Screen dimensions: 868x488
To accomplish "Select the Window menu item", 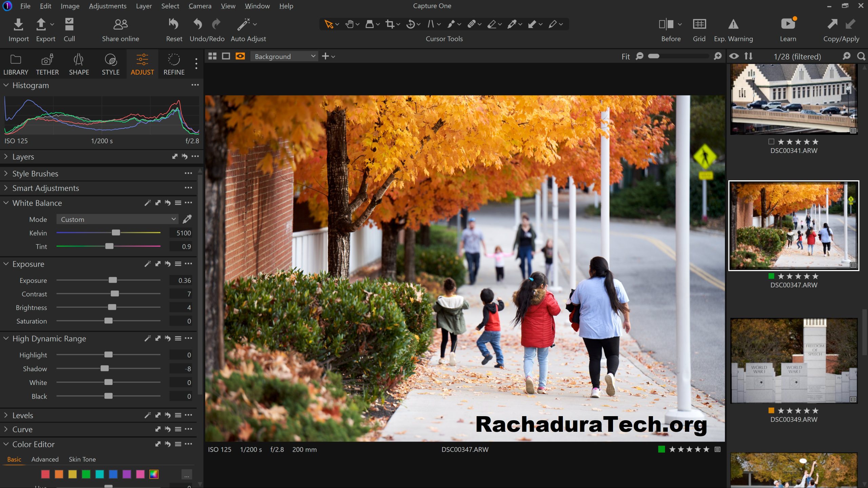I will click(257, 6).
